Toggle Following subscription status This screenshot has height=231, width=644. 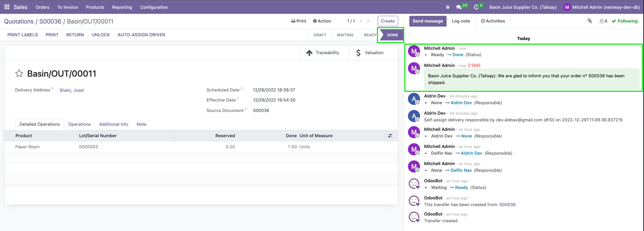(x=625, y=21)
